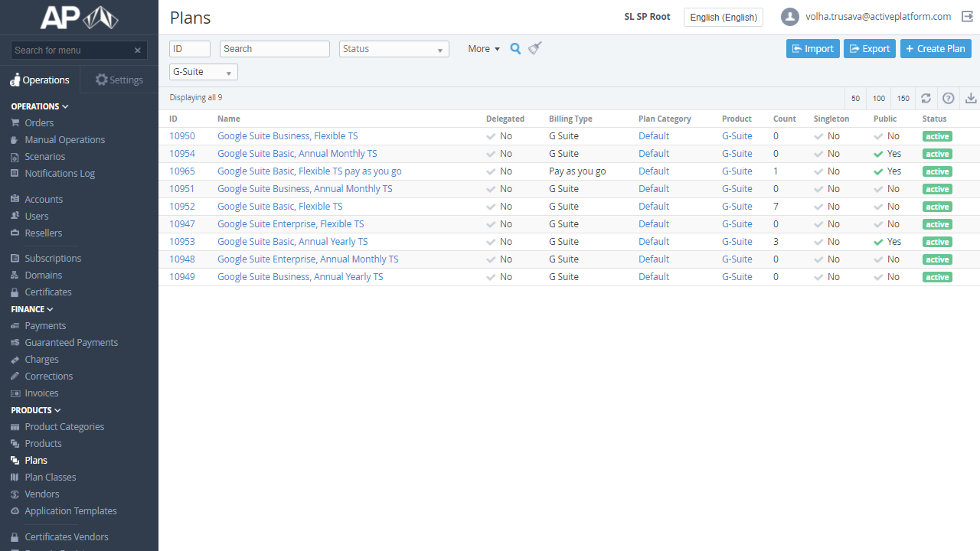This screenshot has height=551, width=980.
Task: Click the refresh list icon
Action: point(926,98)
